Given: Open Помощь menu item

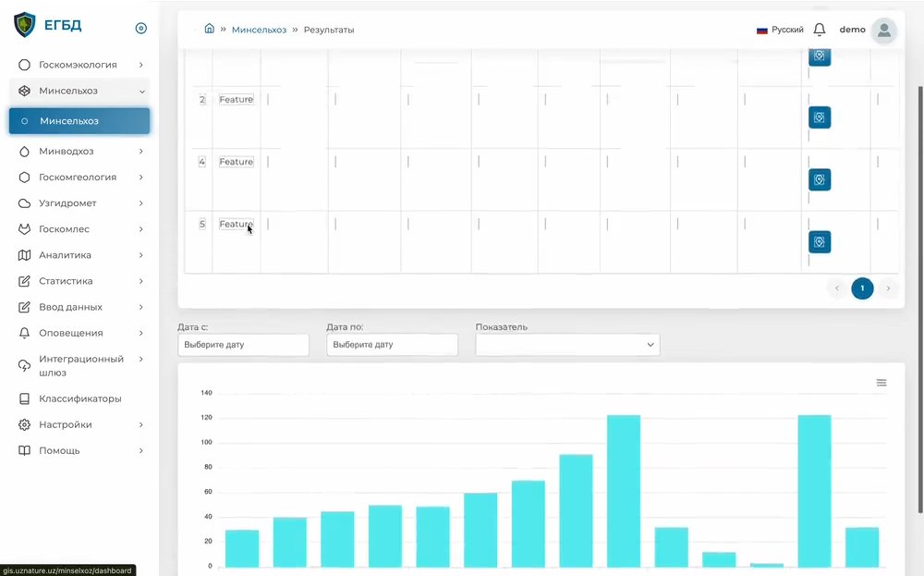Looking at the screenshot, I should coord(79,451).
